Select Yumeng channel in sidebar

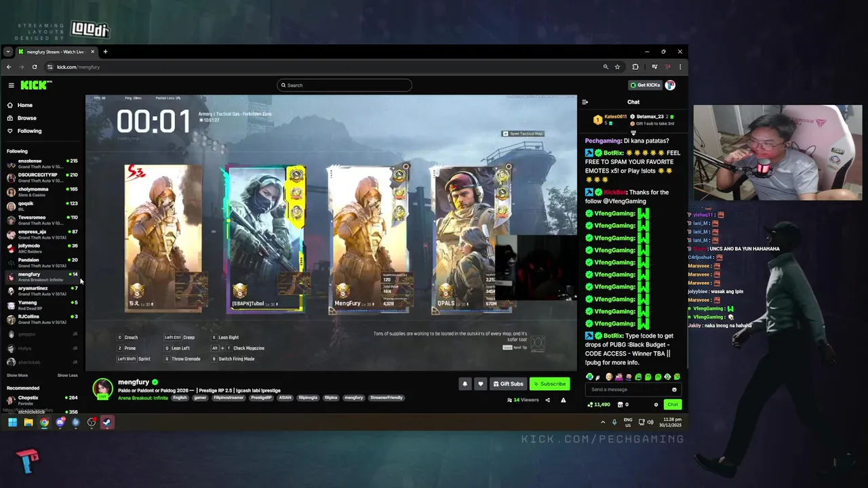point(42,305)
